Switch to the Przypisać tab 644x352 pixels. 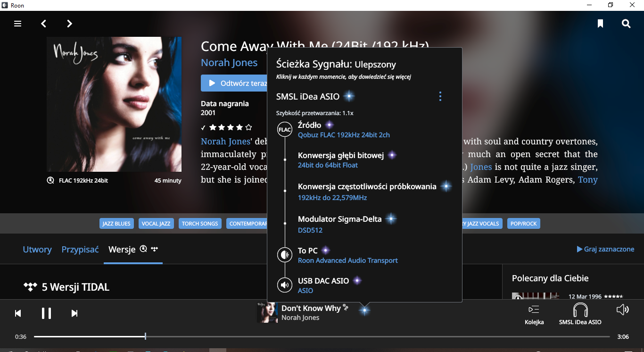[80, 250]
